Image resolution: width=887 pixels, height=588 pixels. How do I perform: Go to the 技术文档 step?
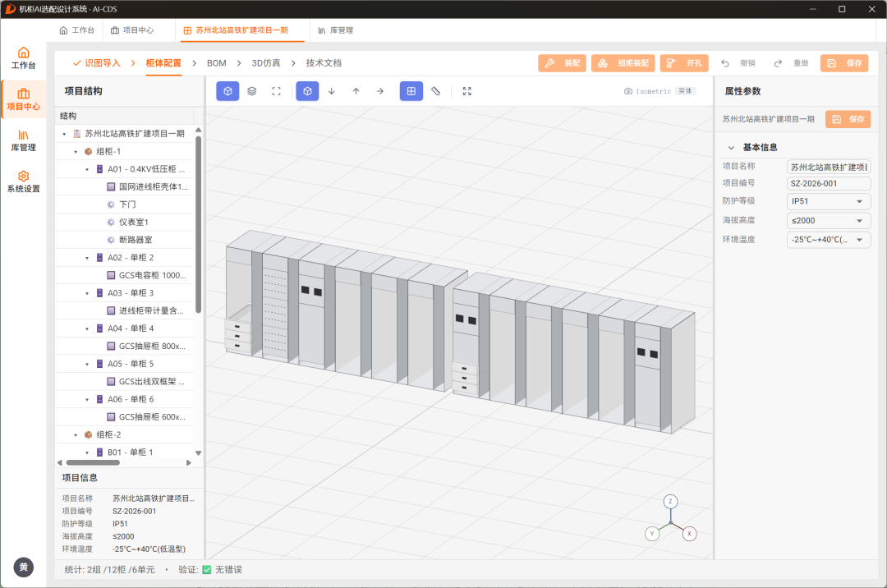324,63
